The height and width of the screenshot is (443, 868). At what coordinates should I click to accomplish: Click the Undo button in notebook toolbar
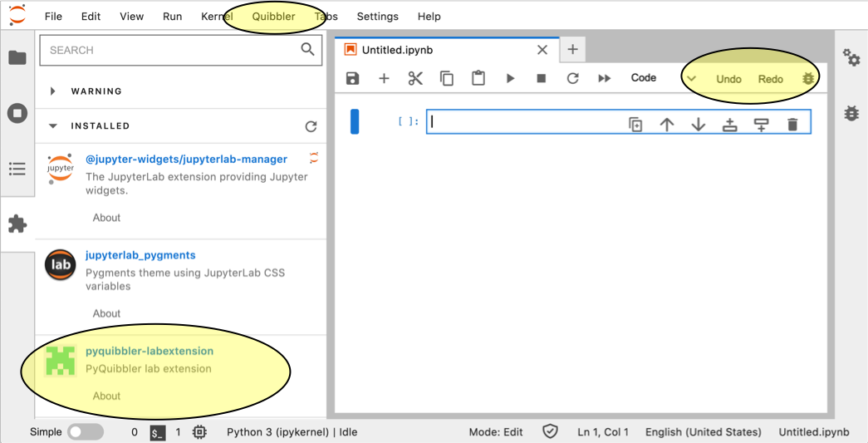[728, 79]
